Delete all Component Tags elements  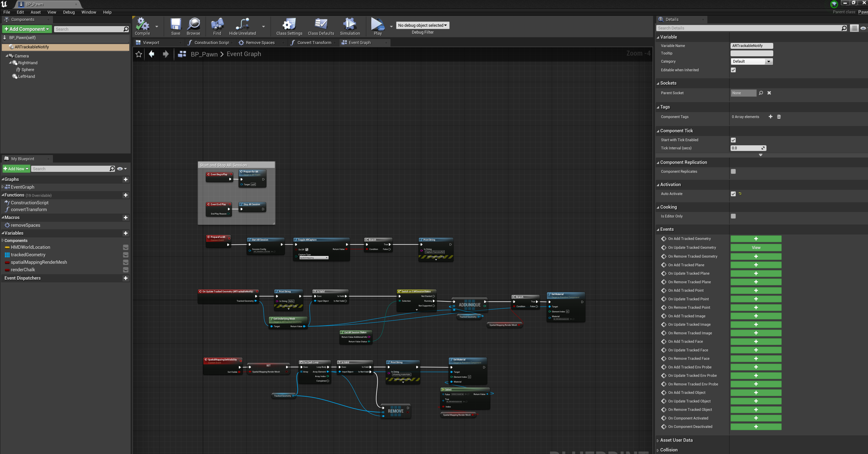click(x=779, y=116)
